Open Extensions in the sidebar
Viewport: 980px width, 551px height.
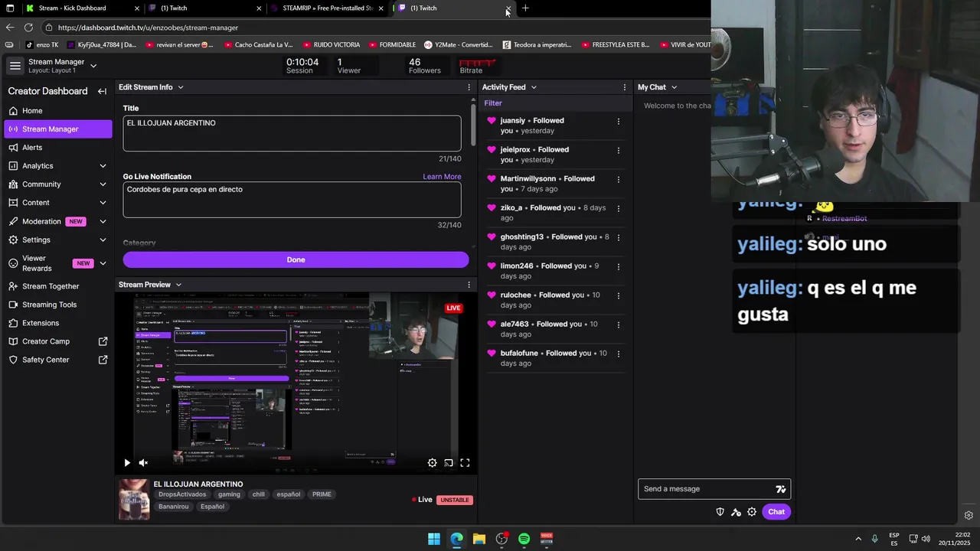(58, 323)
